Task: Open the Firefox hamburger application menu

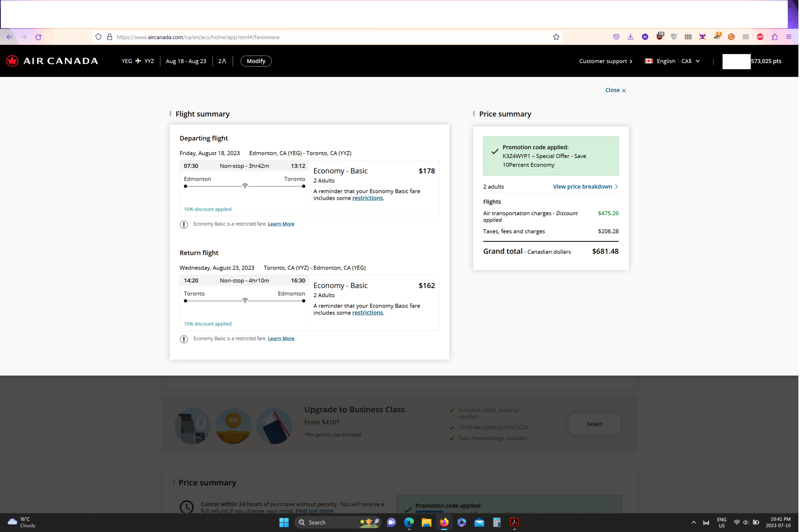Action: 789,37
